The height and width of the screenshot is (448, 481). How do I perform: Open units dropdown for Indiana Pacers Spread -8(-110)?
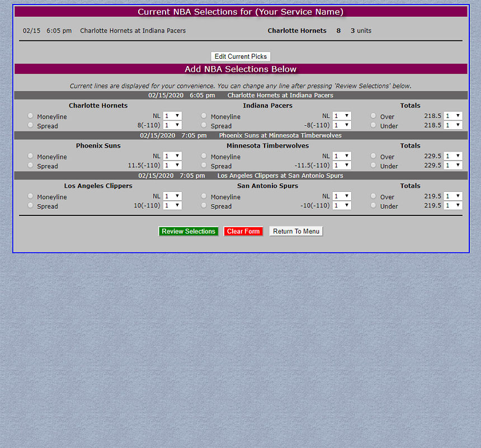click(342, 125)
